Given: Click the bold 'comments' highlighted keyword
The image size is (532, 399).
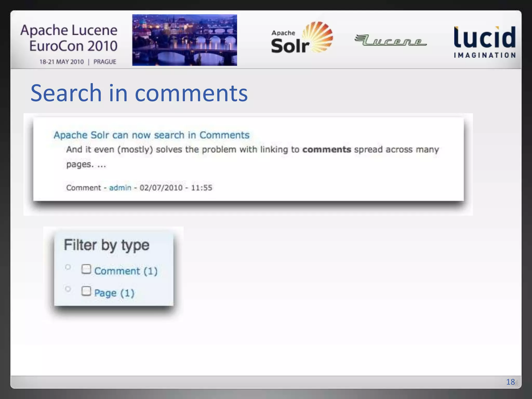Looking at the screenshot, I should click(x=327, y=150).
